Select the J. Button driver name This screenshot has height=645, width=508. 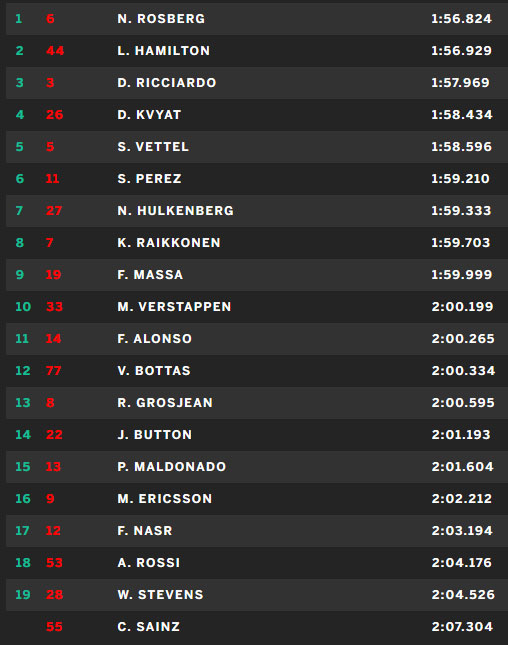tap(155, 435)
